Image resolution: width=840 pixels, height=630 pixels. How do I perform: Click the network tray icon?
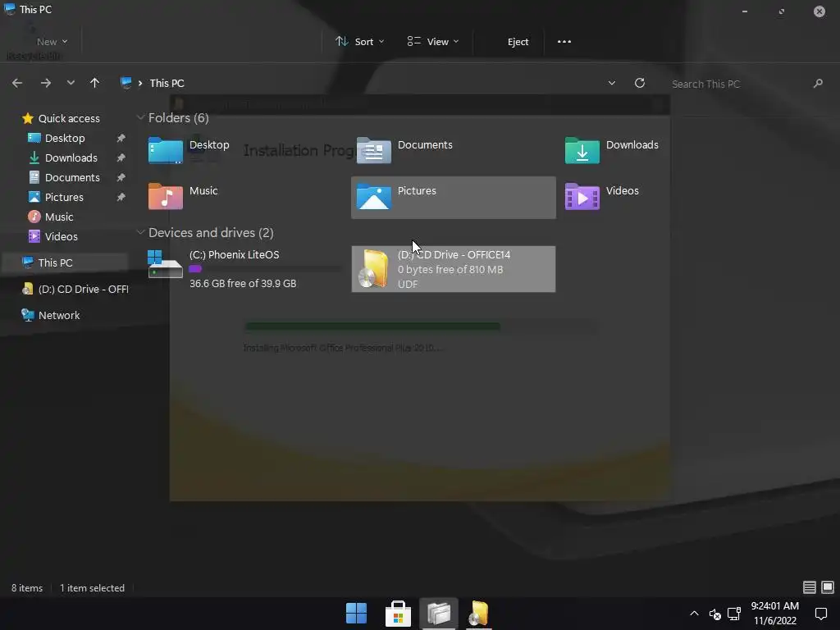(x=734, y=614)
